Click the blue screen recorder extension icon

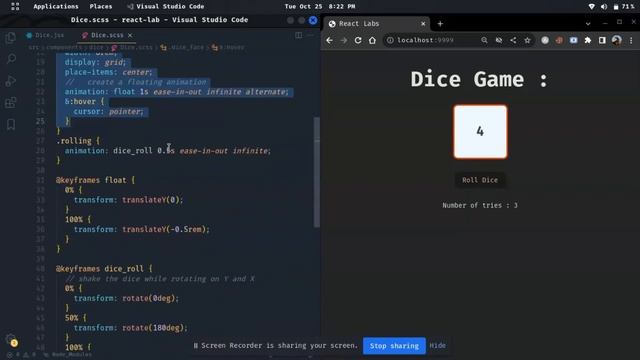click(x=573, y=40)
